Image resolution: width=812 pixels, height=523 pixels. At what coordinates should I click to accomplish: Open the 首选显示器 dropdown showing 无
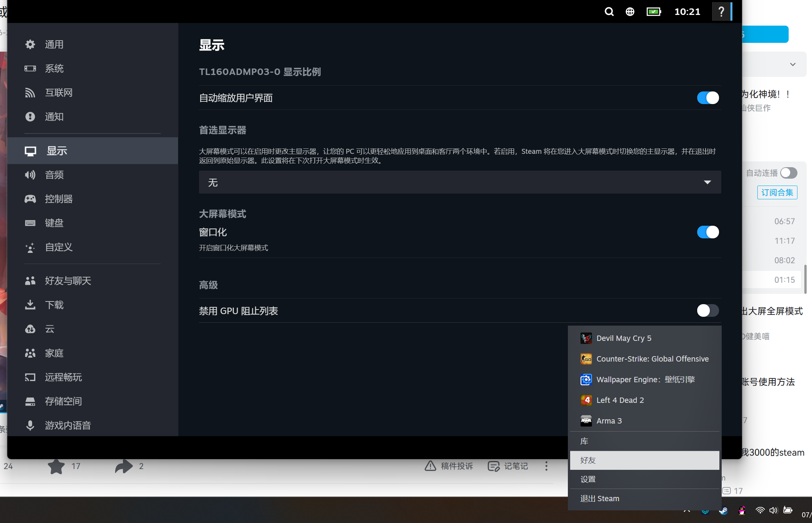(x=459, y=182)
